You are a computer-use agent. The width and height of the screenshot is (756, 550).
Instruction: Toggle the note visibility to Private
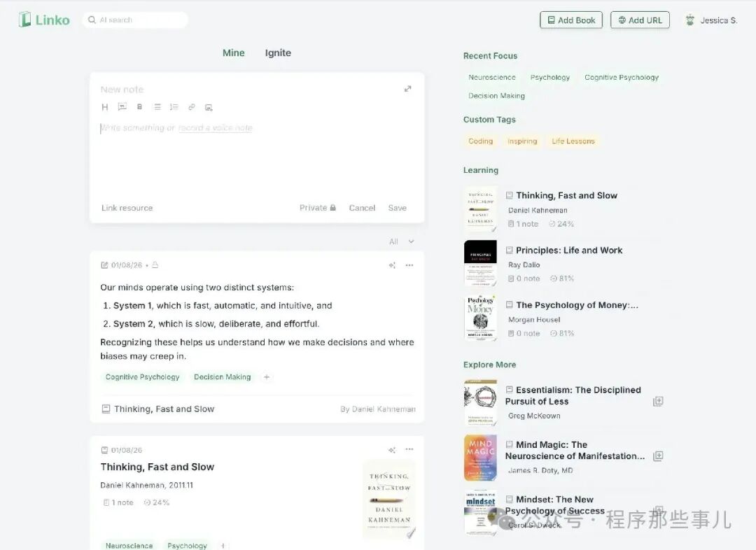click(x=316, y=208)
